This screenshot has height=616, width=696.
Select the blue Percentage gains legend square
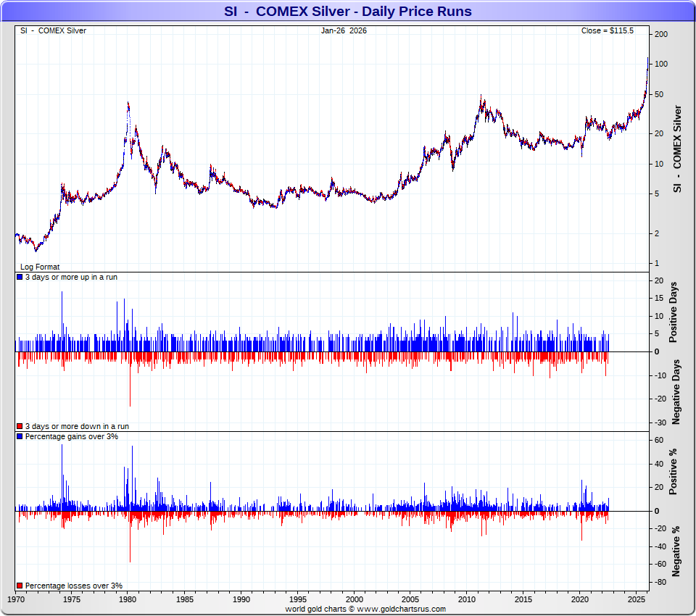[x=20, y=437]
